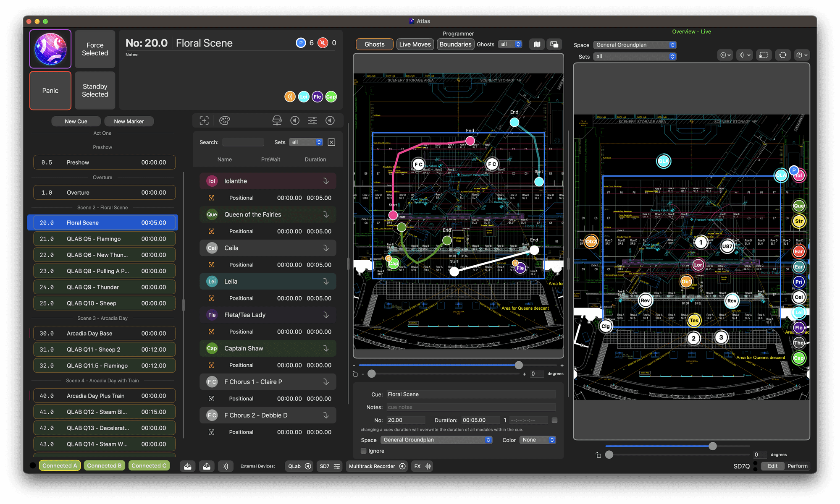Toggle Boundaries in Programmer

(x=455, y=44)
